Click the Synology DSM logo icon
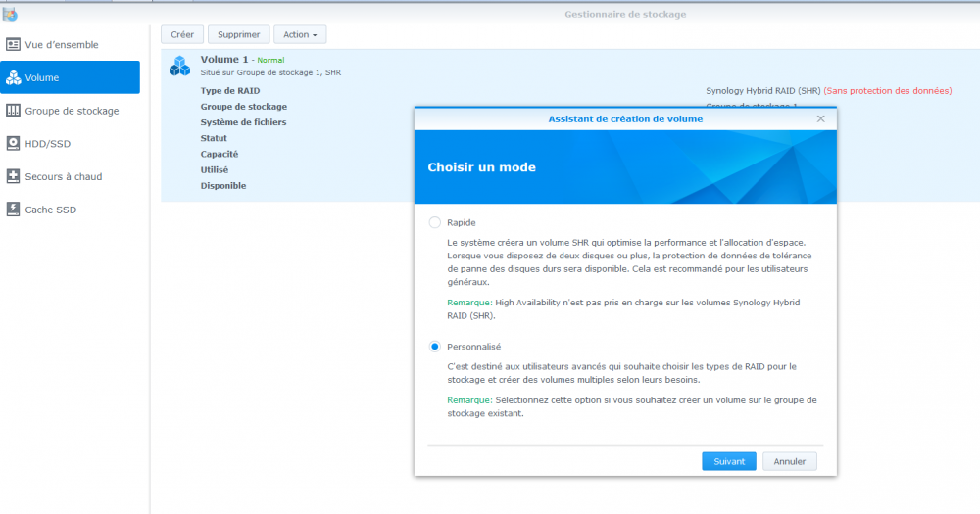Viewport: 980px width, 514px height. point(10,14)
